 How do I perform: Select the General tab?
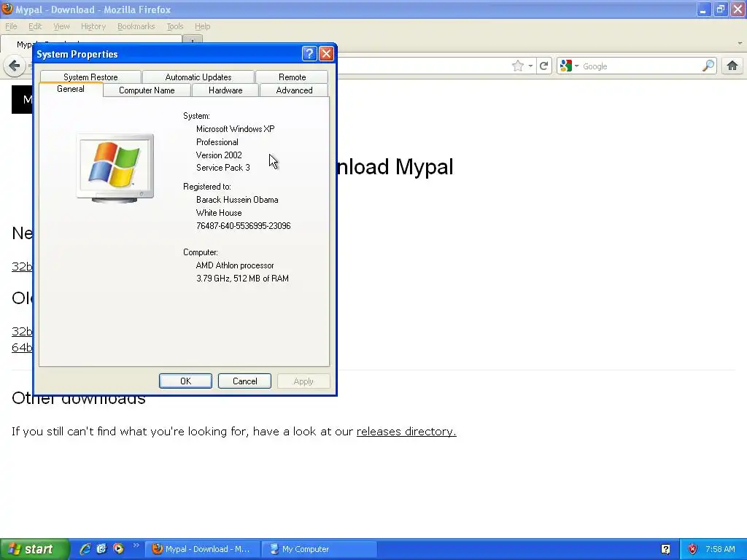[71, 89]
